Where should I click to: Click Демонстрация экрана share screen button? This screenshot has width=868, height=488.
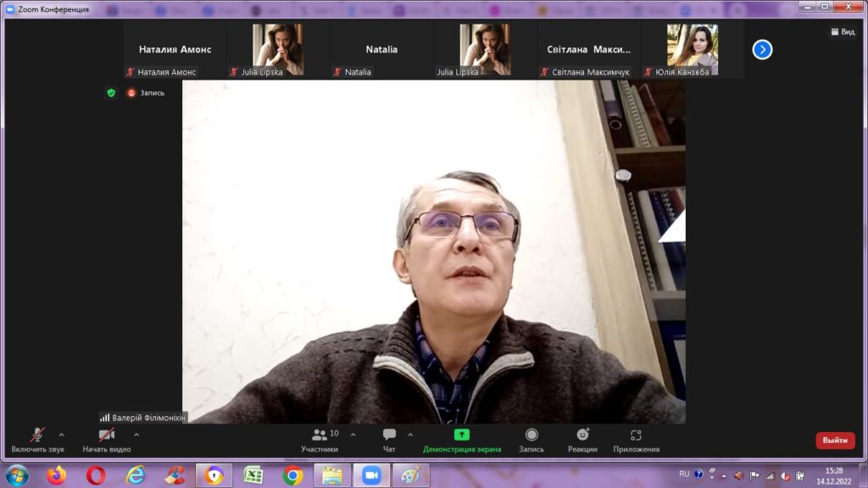click(x=462, y=441)
